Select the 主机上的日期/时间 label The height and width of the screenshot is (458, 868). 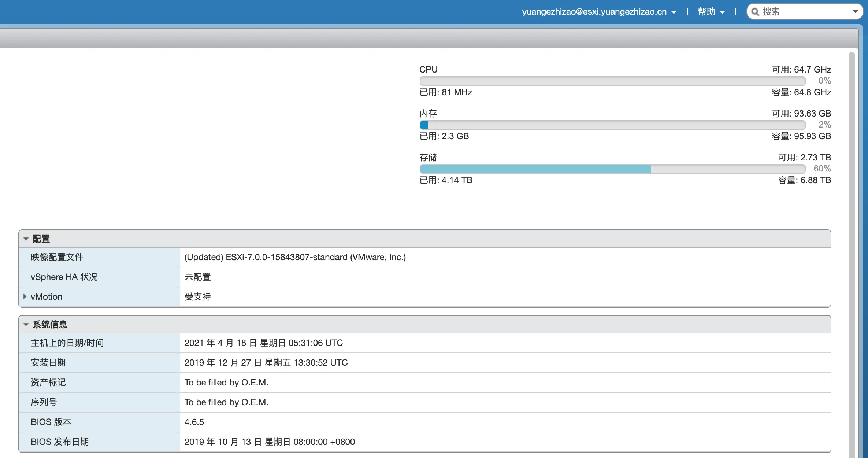pos(67,343)
